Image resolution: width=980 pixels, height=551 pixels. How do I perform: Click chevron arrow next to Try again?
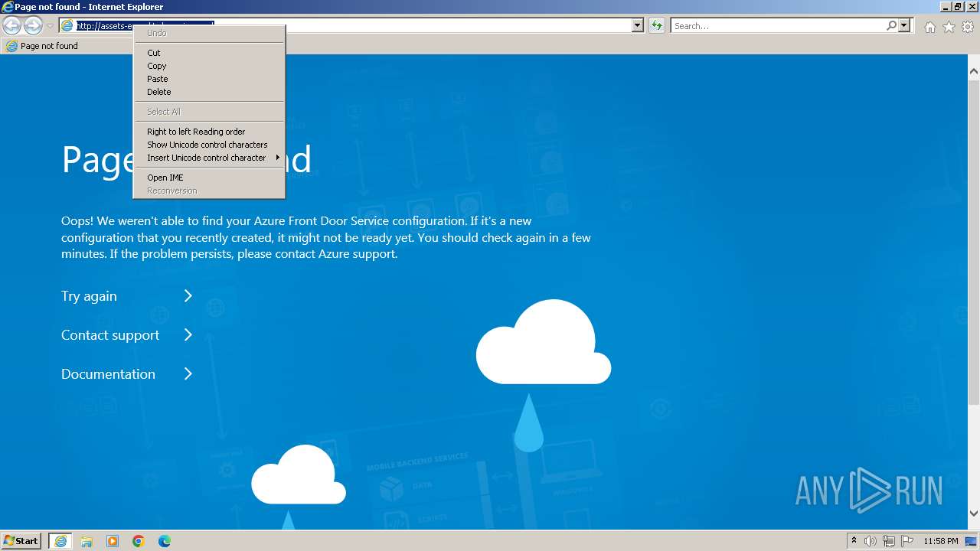[x=188, y=296]
